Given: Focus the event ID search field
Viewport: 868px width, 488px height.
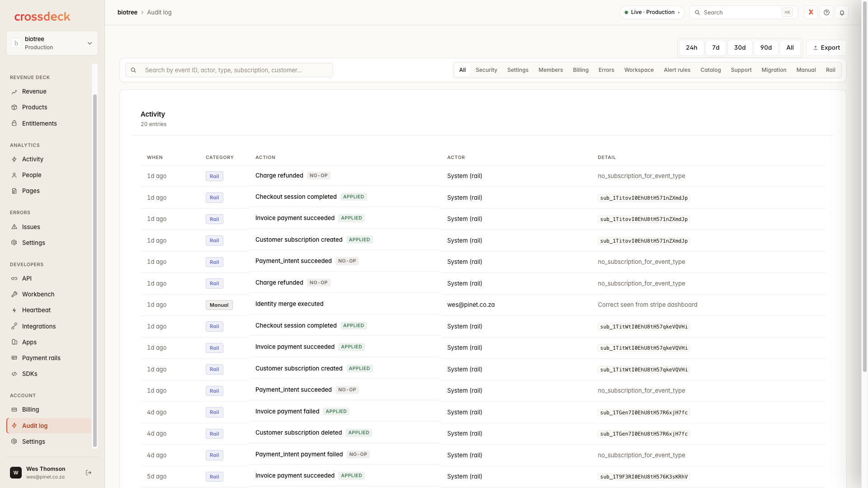Looking at the screenshot, I should (x=229, y=70).
